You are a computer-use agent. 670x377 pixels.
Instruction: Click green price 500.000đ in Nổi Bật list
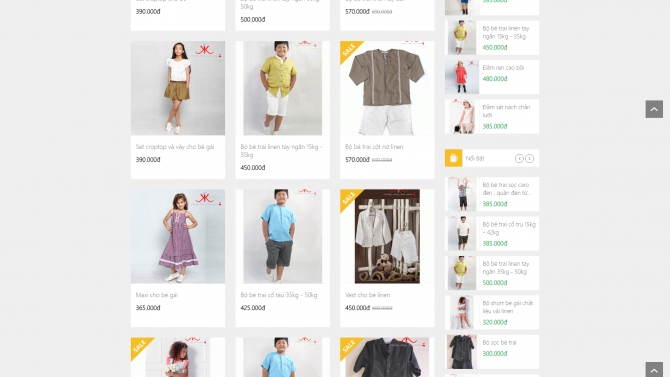pos(495,283)
